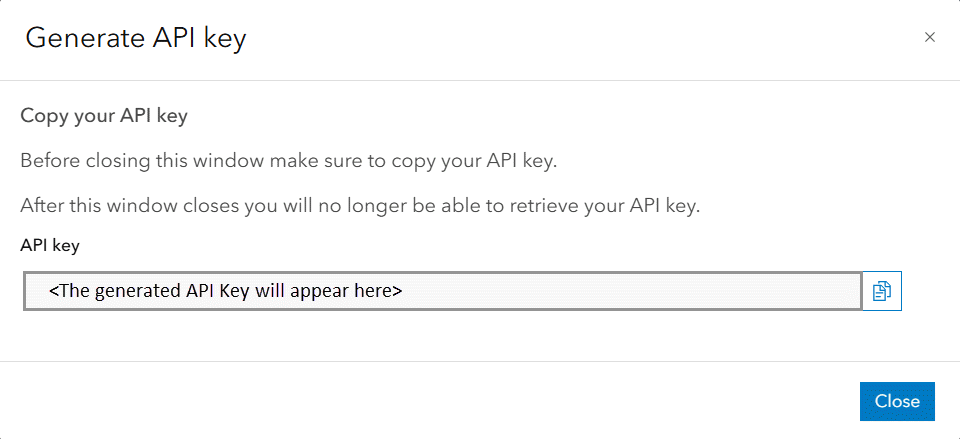Viewport: 960px width, 439px height.
Task: Click the copy API key icon
Action: tap(881, 291)
